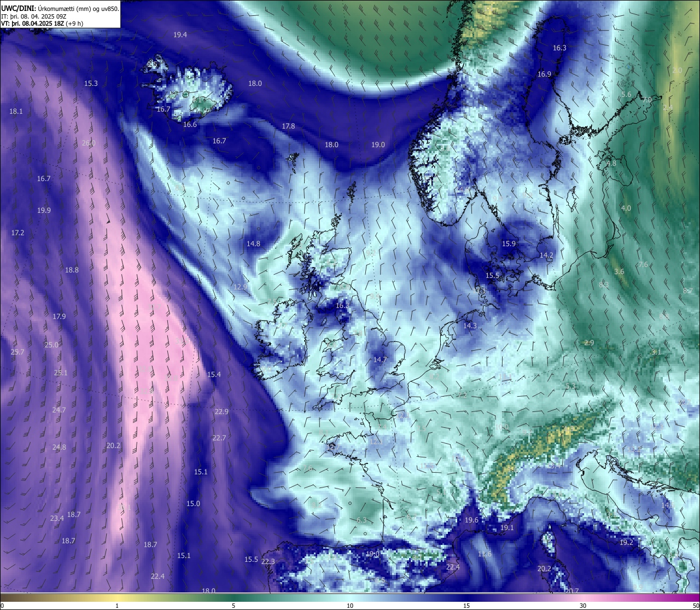Select the 14.7 value over England
The width and height of the screenshot is (700, 610).
coord(380,359)
